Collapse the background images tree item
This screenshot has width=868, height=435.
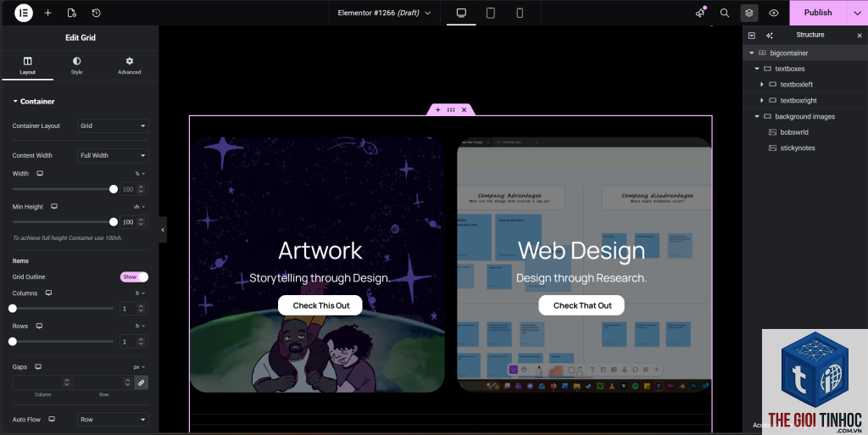[x=757, y=116]
